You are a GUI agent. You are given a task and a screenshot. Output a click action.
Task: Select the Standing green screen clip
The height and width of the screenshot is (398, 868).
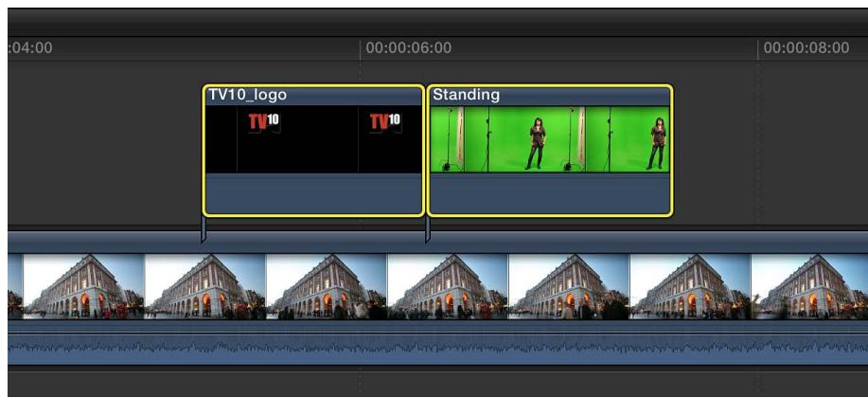click(x=550, y=151)
